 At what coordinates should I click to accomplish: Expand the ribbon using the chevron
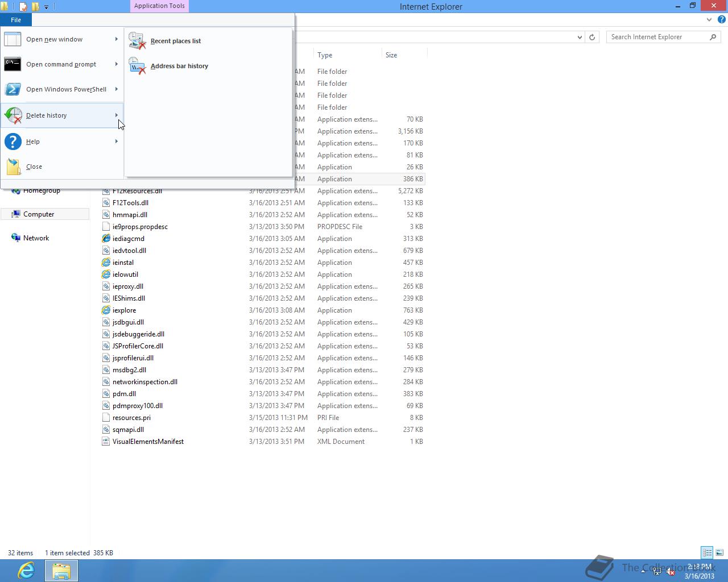coord(709,19)
